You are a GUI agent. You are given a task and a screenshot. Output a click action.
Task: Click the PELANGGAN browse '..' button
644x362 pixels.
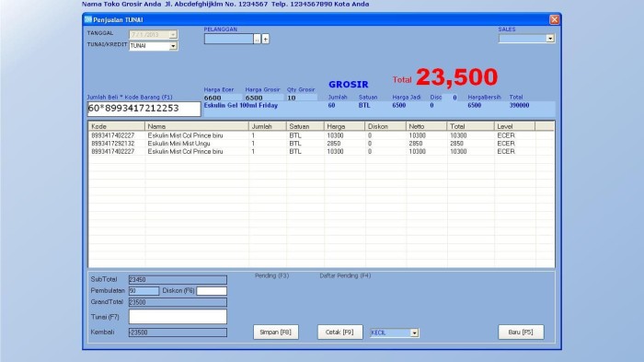coord(257,39)
